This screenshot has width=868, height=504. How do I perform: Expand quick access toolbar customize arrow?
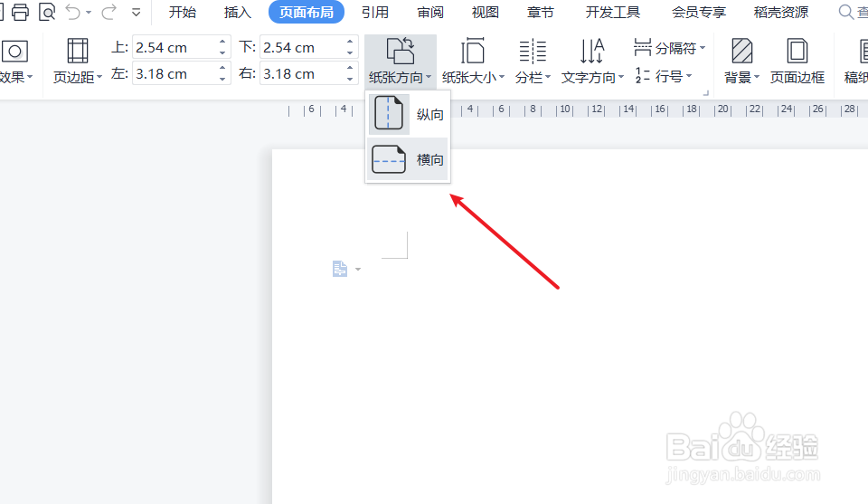(x=136, y=12)
